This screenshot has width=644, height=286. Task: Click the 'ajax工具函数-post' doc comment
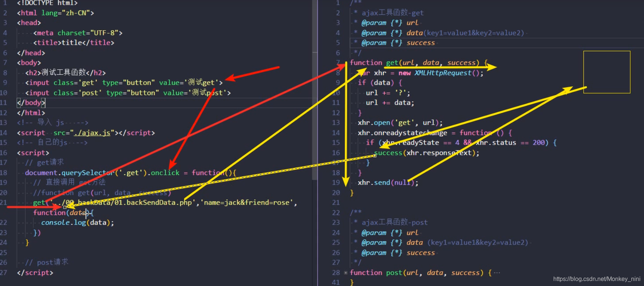point(395,223)
